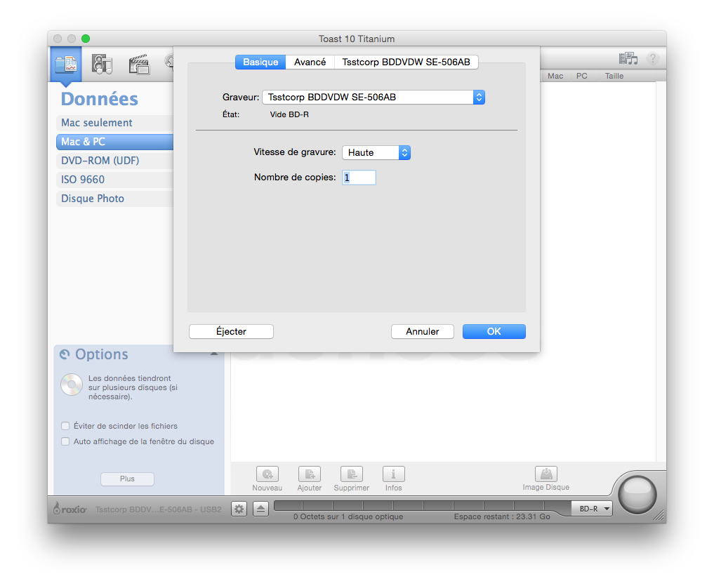Screen dimensions: 714x588
Task: Click the Annuler button
Action: pyautogui.click(x=422, y=331)
